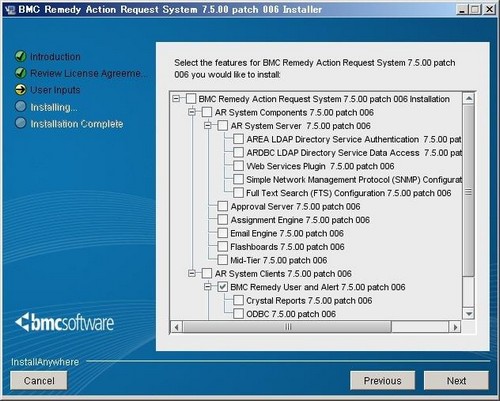Screen dimensions: 500x401
Task: Select the Assignment Engine tree row text
Action: (x=300, y=220)
